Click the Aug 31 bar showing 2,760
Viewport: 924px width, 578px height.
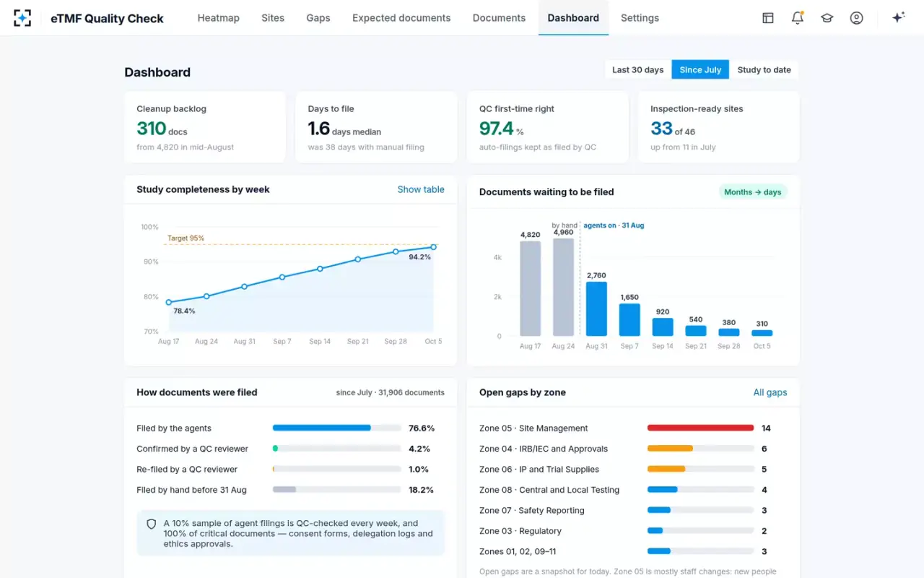596,309
